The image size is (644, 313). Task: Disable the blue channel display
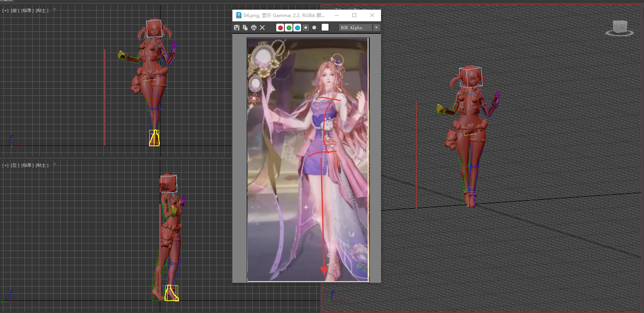[297, 28]
